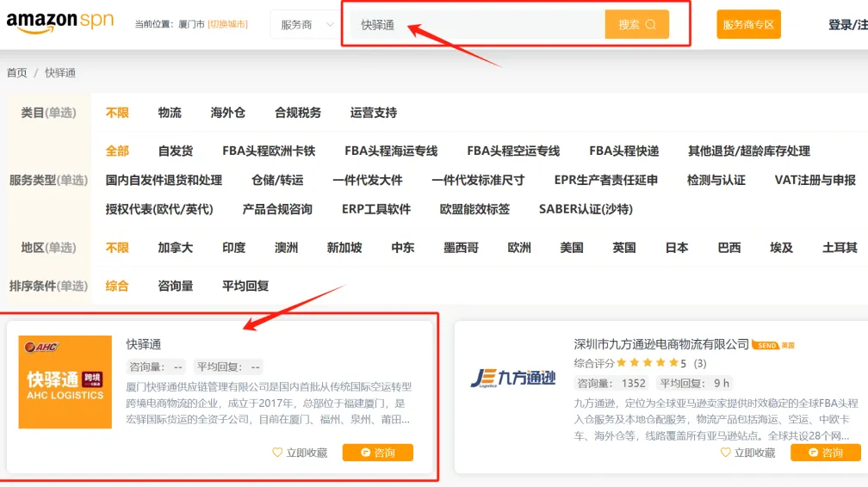Select 不限 in 地区 filter

tap(117, 248)
